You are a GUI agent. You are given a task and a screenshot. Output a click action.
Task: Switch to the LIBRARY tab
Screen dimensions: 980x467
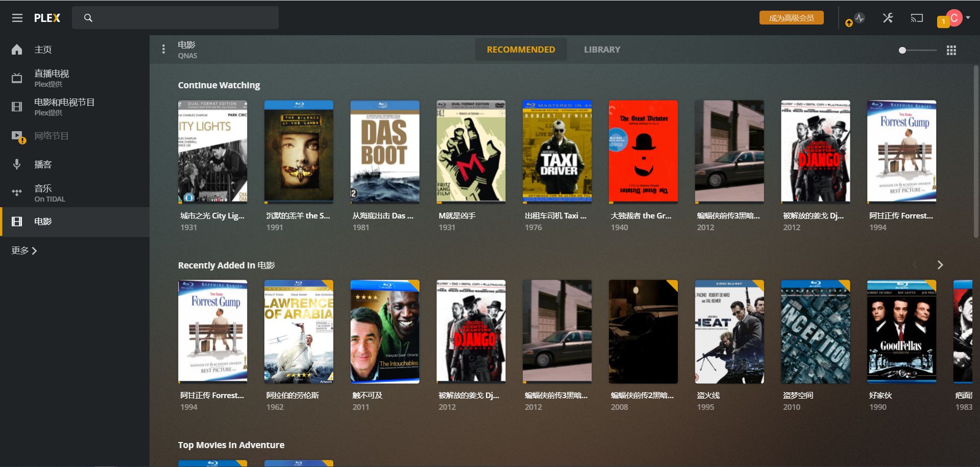pos(602,50)
